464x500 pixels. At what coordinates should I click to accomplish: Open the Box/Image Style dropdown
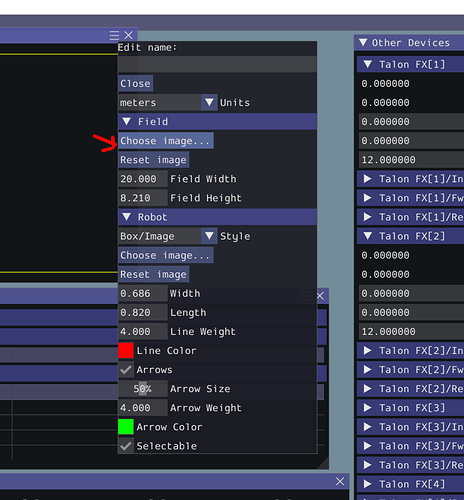tap(168, 236)
